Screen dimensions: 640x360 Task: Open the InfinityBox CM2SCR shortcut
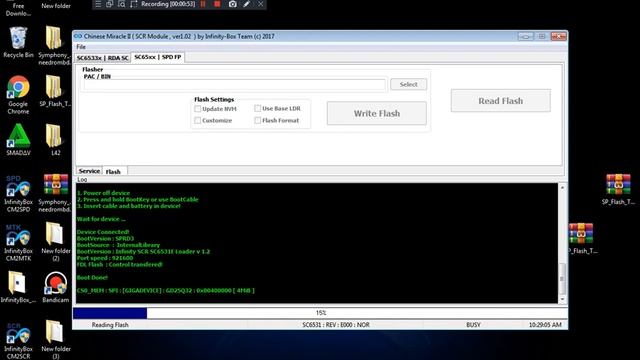[x=18, y=340]
